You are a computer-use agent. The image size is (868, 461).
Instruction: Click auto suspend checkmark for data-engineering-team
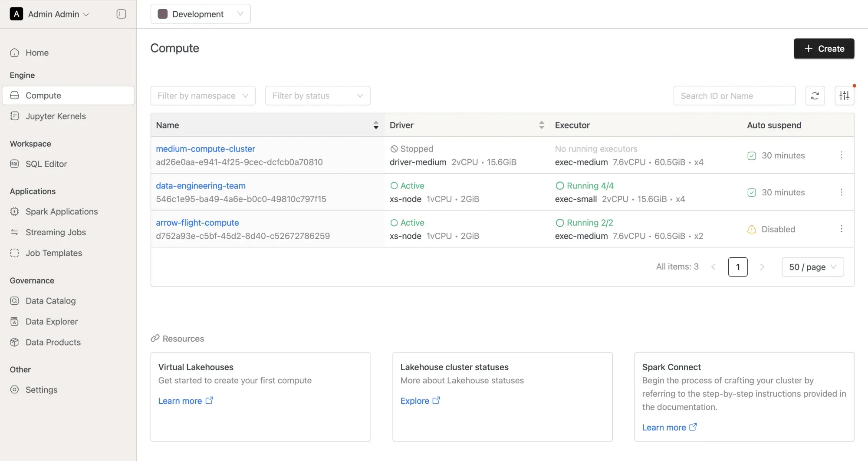point(752,193)
